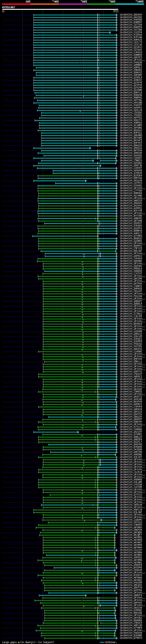This screenshot has width=146, height=644.
Task: Select hit UniRef100_A5B4K1
Action: tap(131, 70)
